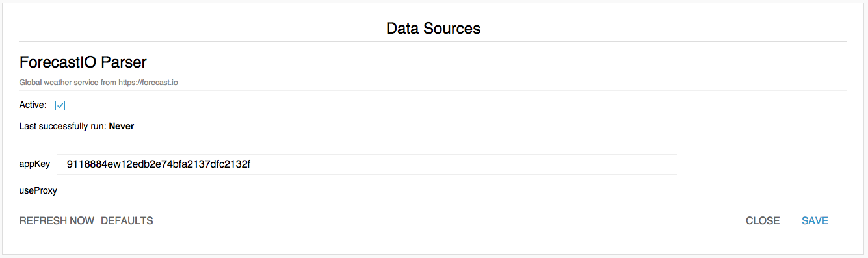Restore settings with the DEFAULTS button

(127, 221)
